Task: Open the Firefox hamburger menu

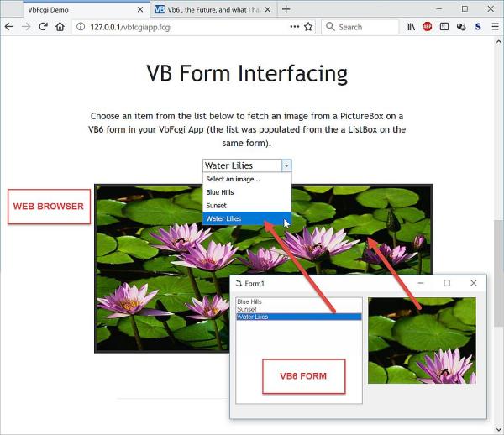Action: [x=496, y=27]
